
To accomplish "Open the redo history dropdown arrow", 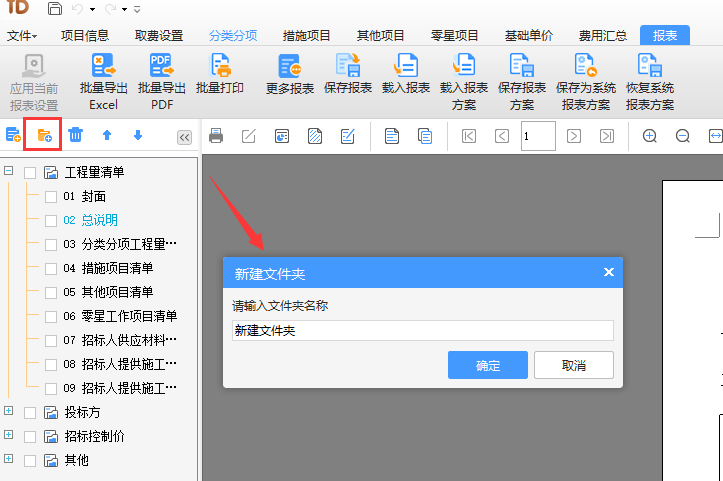I will [124, 9].
